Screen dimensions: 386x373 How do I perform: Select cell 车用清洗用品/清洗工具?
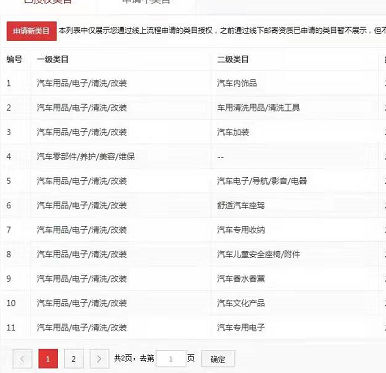tap(258, 107)
